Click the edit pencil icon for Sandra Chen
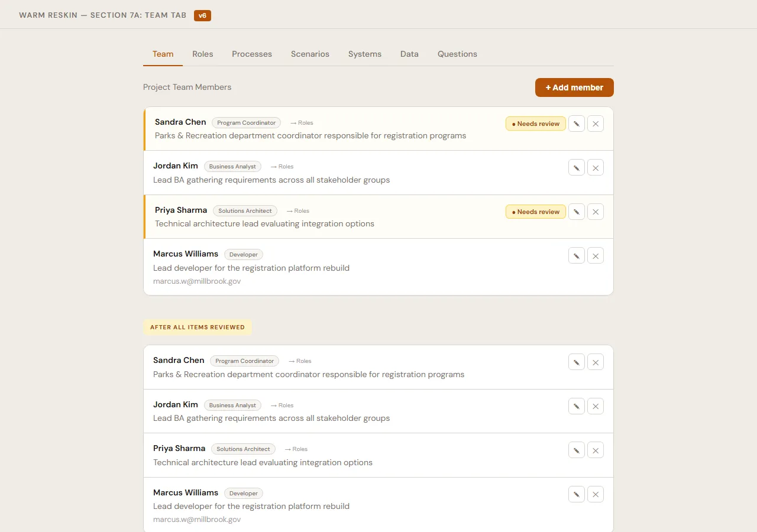This screenshot has width=757, height=532. [576, 124]
